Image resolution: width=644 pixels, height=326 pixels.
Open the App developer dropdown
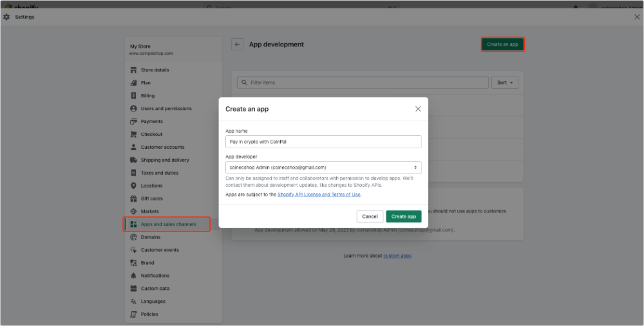pos(323,168)
